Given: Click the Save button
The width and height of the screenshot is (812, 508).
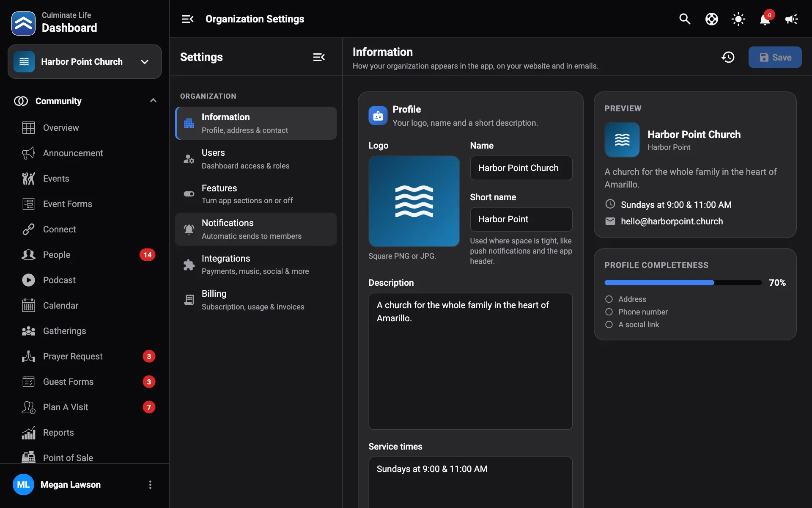Looking at the screenshot, I should tap(775, 57).
